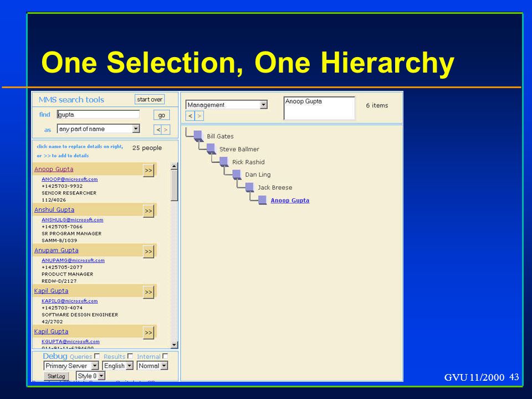Open Kapil Gupta link above KAPILG email

point(51,291)
